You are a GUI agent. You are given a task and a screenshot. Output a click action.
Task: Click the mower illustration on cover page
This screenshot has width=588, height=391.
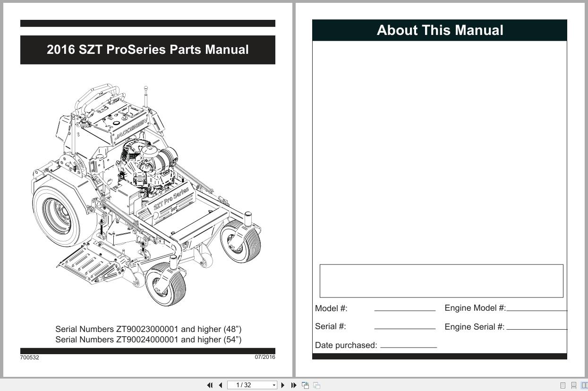pyautogui.click(x=146, y=195)
